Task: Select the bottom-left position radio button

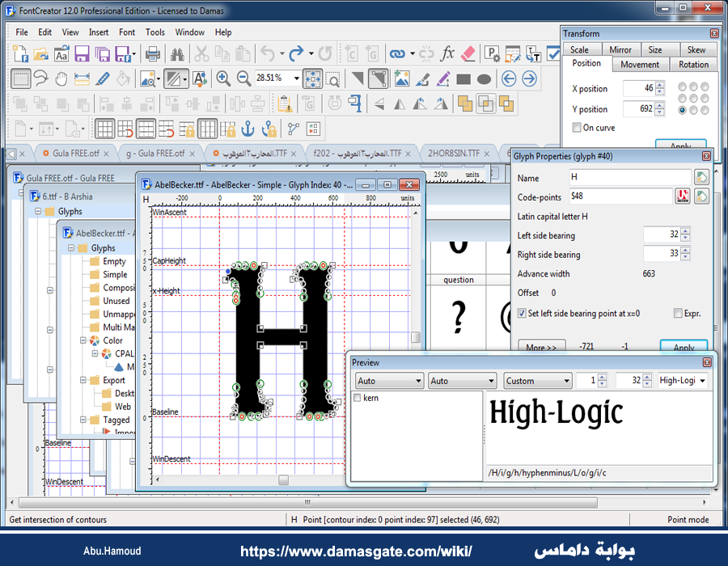Action: (682, 110)
